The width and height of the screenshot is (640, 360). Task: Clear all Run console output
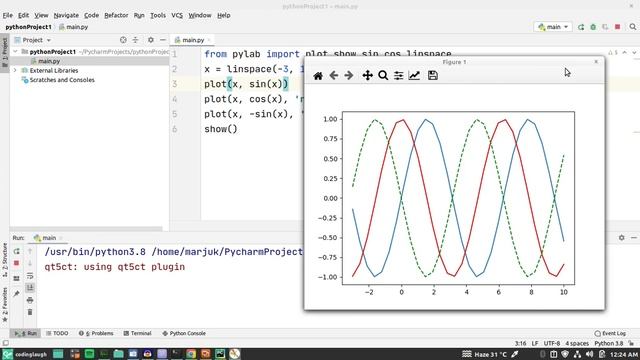[30, 312]
